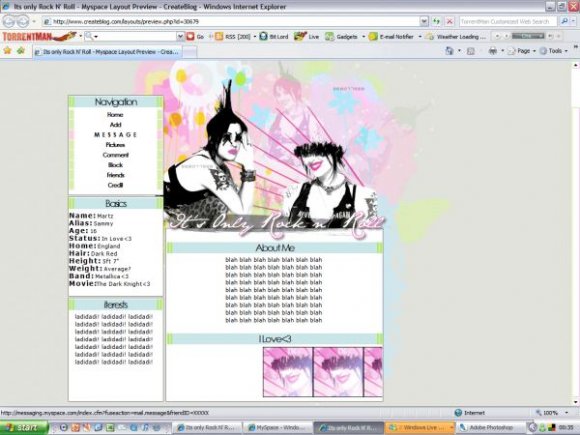The height and width of the screenshot is (435, 580).
Task: Click the MESSAGE navigation link
Action: click(x=115, y=135)
